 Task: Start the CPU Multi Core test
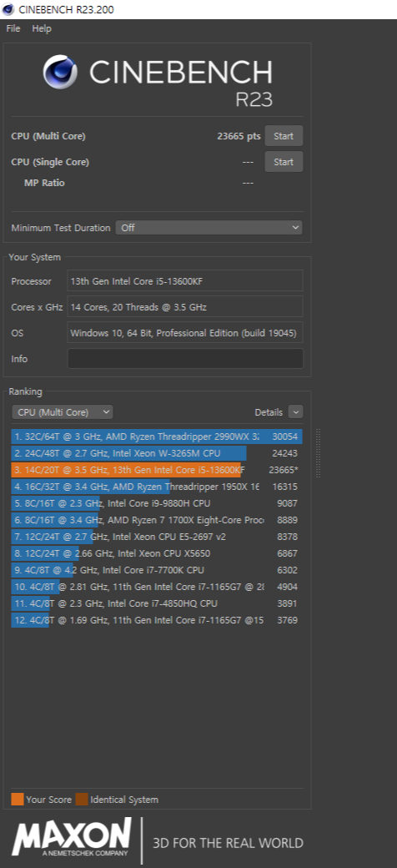tap(284, 135)
